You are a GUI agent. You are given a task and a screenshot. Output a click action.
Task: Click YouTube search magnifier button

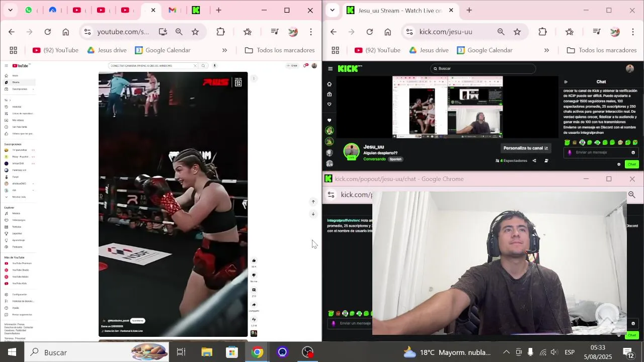tap(203, 66)
